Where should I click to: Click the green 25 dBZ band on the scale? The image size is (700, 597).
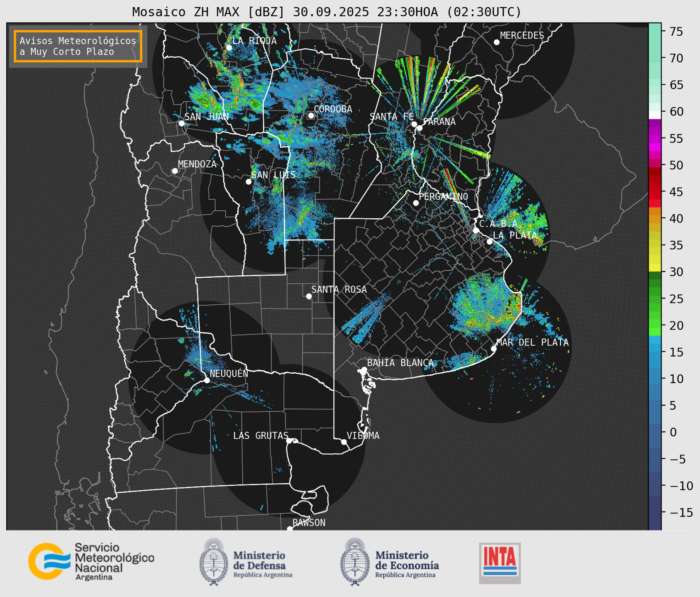(655, 299)
